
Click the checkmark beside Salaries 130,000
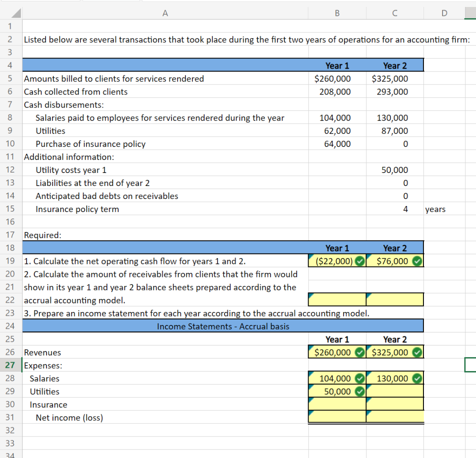point(417,378)
